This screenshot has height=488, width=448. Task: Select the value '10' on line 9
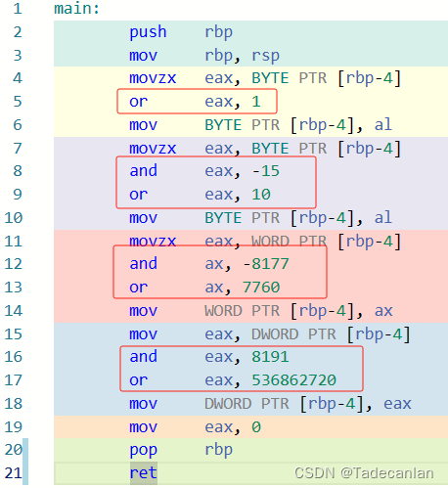point(261,195)
